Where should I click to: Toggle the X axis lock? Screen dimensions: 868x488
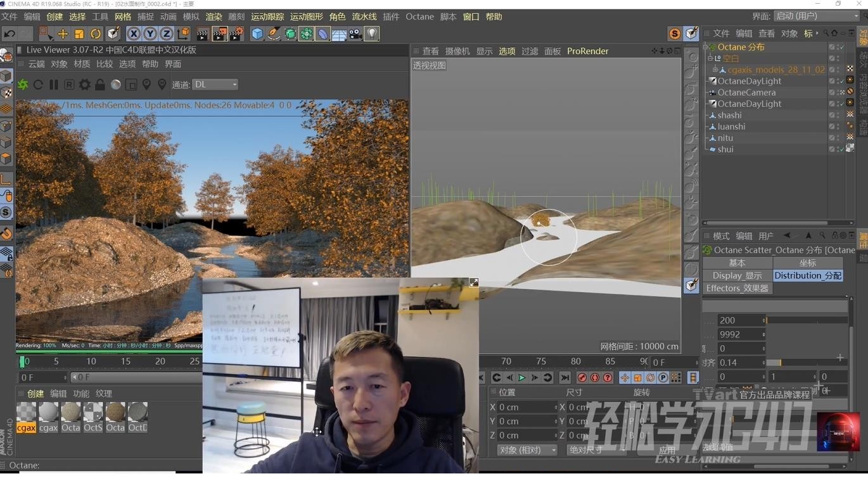point(134,34)
